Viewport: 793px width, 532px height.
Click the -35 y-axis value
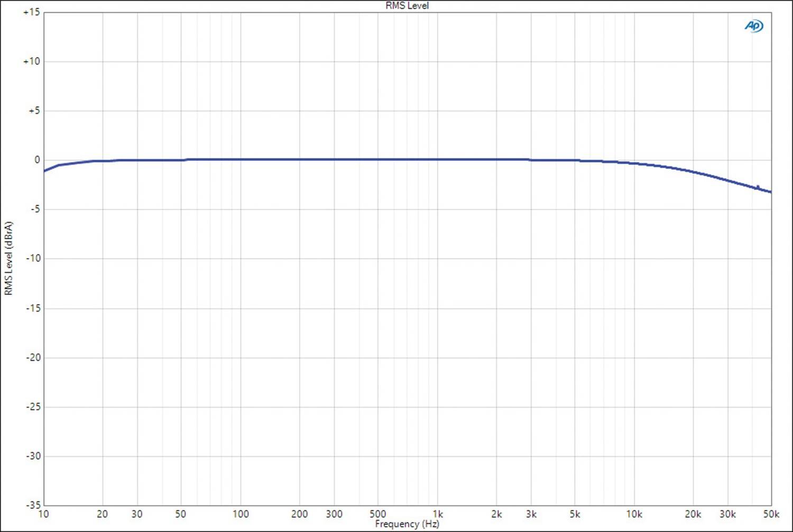tap(33, 505)
